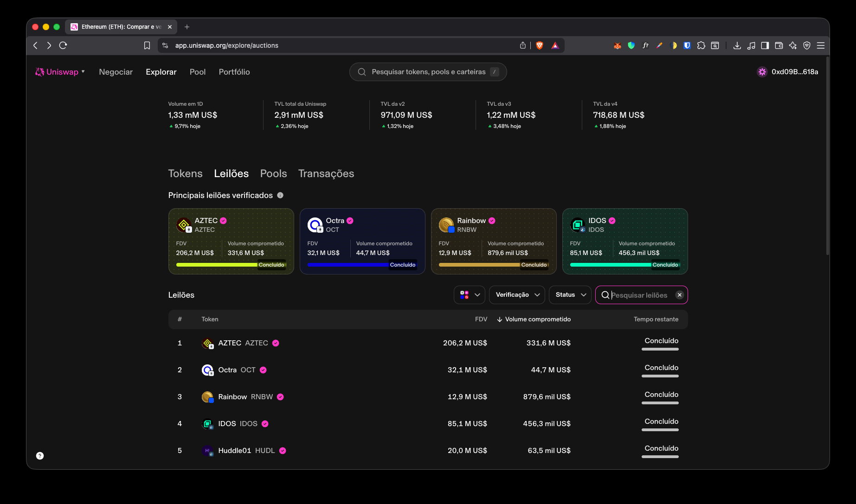
Task: Open the Brave Shields lion icon
Action: 539,45
